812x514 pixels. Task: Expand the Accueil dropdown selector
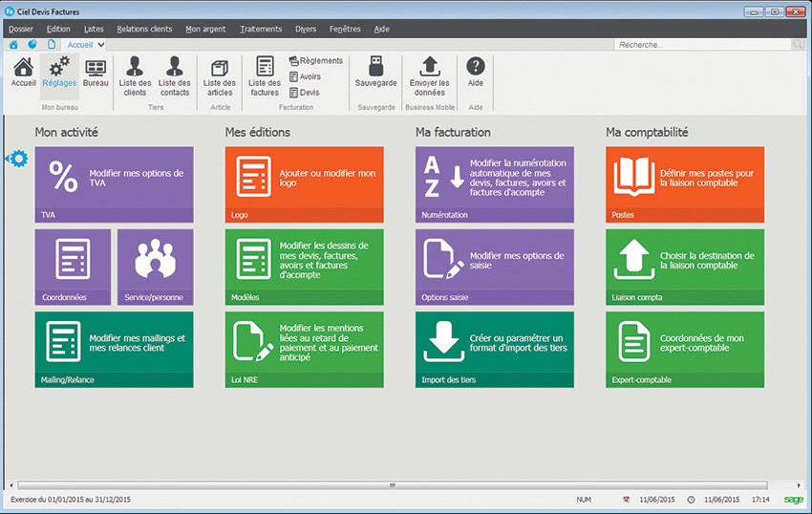coord(101,45)
